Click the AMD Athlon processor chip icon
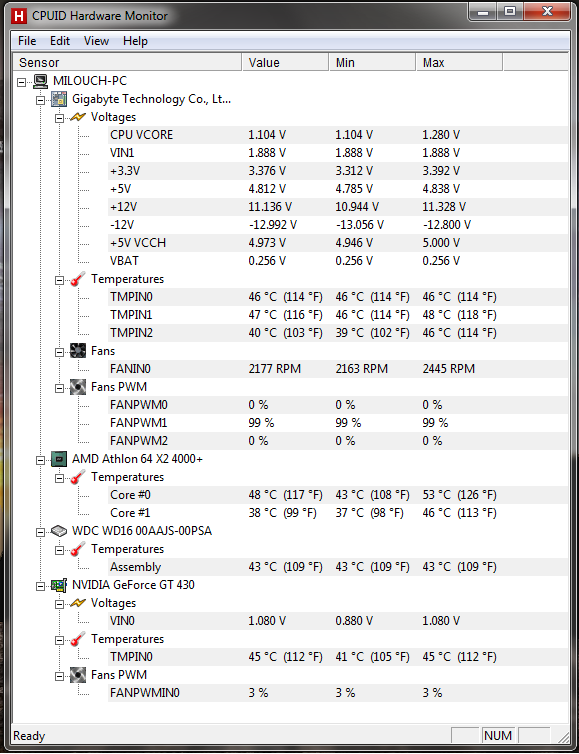The image size is (579, 754). [59, 459]
